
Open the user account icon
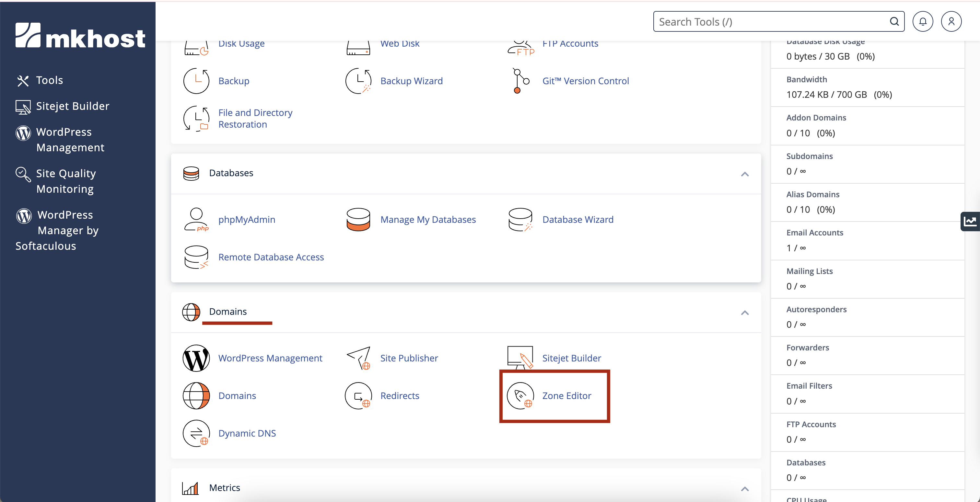[x=951, y=22]
